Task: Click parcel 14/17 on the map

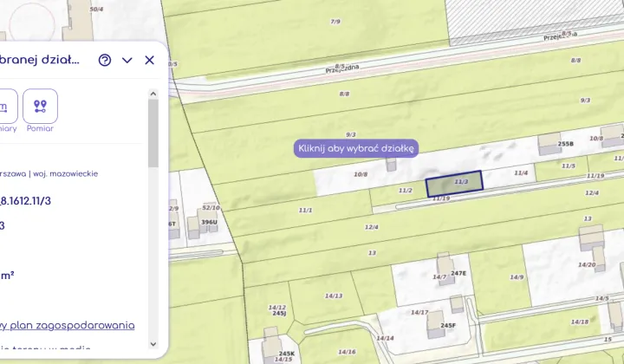Action: coord(419,312)
